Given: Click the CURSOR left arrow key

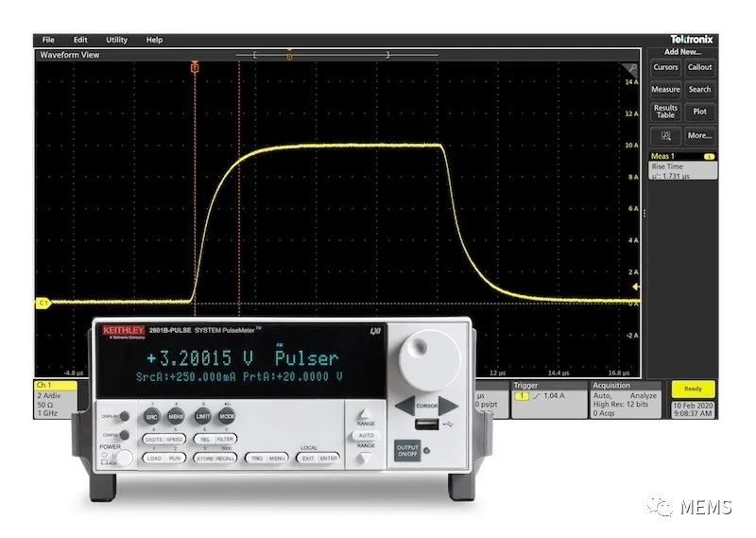Looking at the screenshot, I should 405,406.
